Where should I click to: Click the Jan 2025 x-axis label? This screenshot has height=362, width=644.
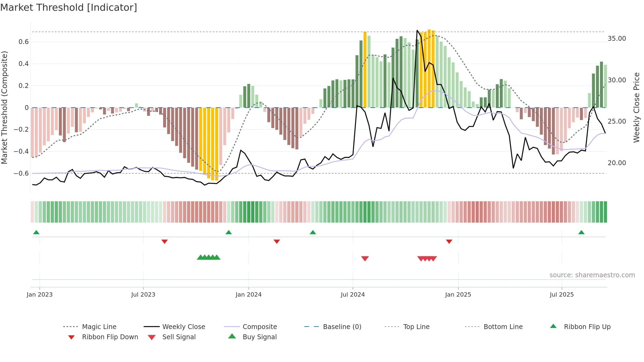(458, 294)
